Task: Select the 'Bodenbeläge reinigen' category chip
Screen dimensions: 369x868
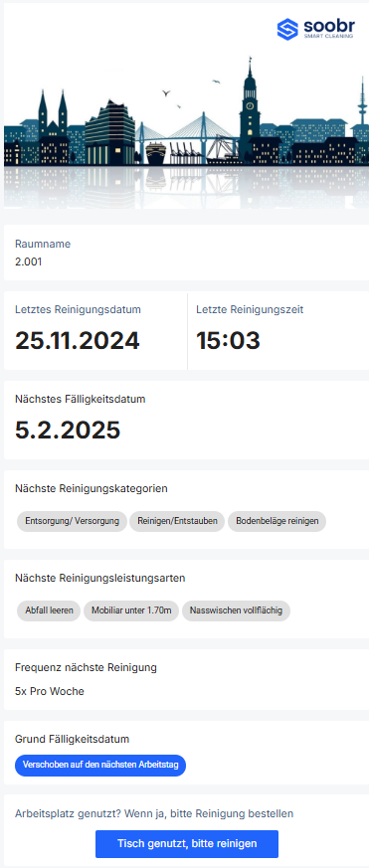Action: click(277, 521)
